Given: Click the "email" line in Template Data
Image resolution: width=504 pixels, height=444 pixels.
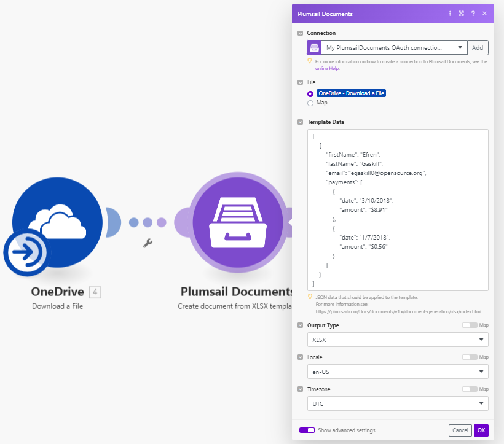Looking at the screenshot, I should [x=376, y=173].
